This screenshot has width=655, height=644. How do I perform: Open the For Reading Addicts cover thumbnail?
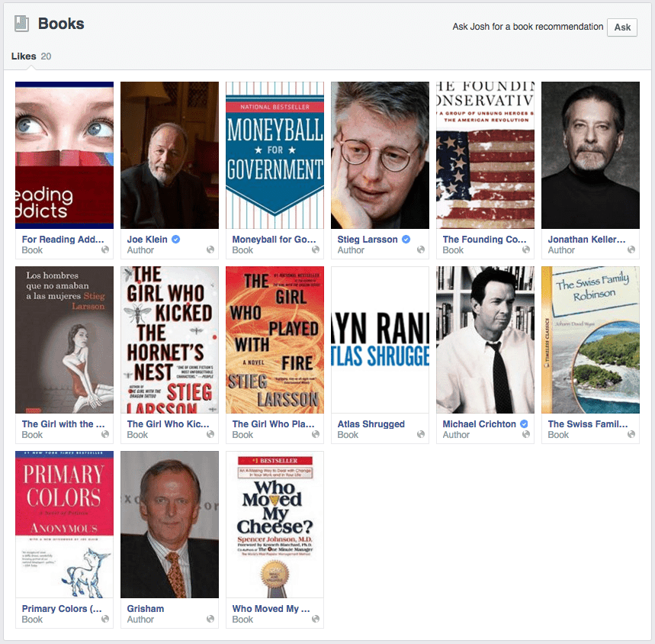tap(64, 155)
